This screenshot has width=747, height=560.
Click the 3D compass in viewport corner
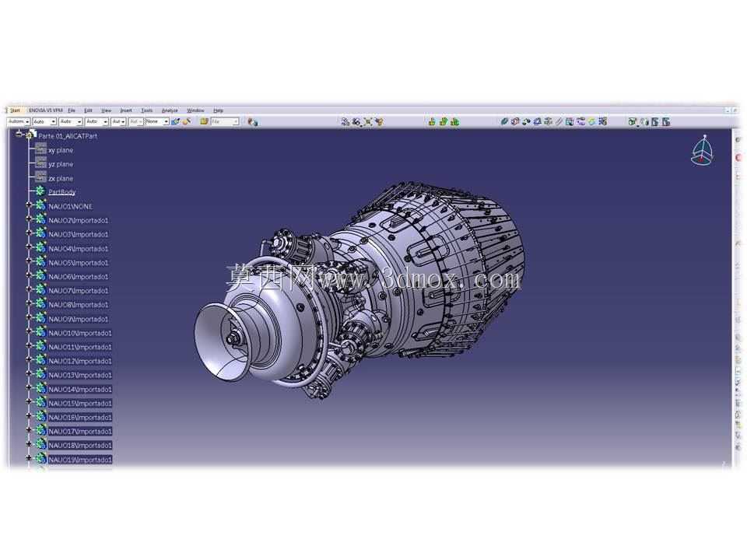click(702, 150)
